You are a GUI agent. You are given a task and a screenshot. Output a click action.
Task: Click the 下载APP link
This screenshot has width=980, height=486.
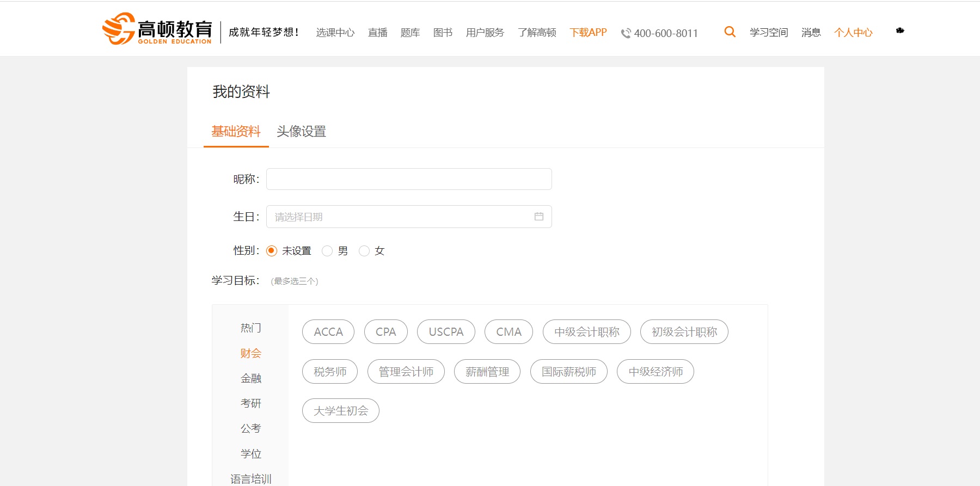(589, 33)
